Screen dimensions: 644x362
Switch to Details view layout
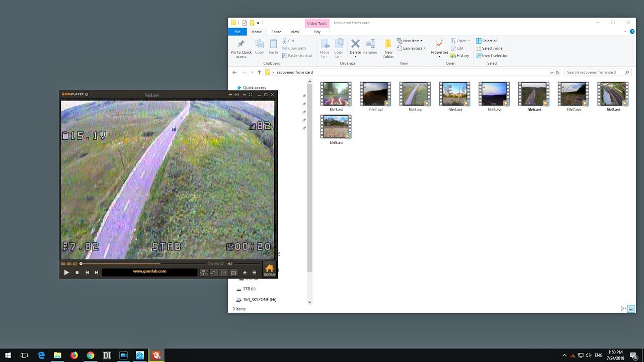point(623,309)
